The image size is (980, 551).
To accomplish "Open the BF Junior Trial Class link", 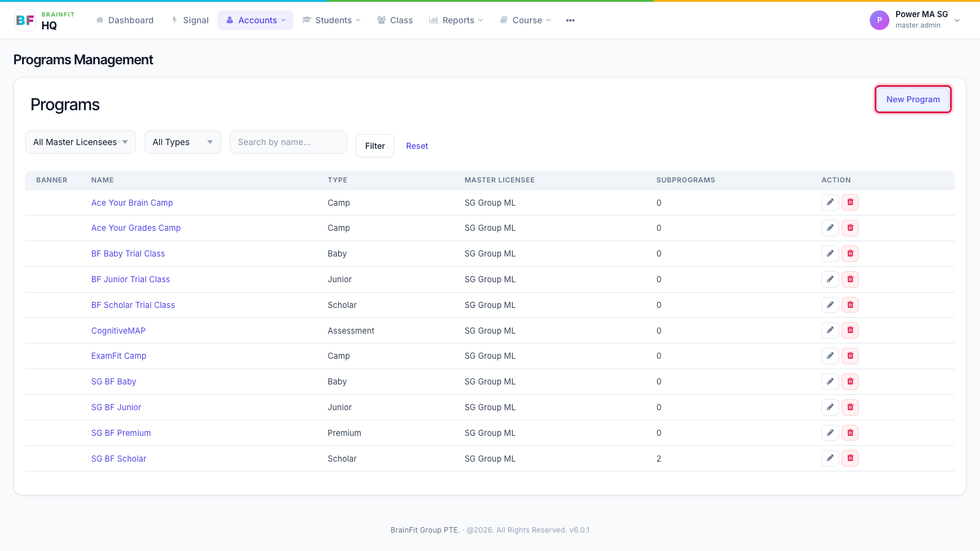I will click(130, 279).
